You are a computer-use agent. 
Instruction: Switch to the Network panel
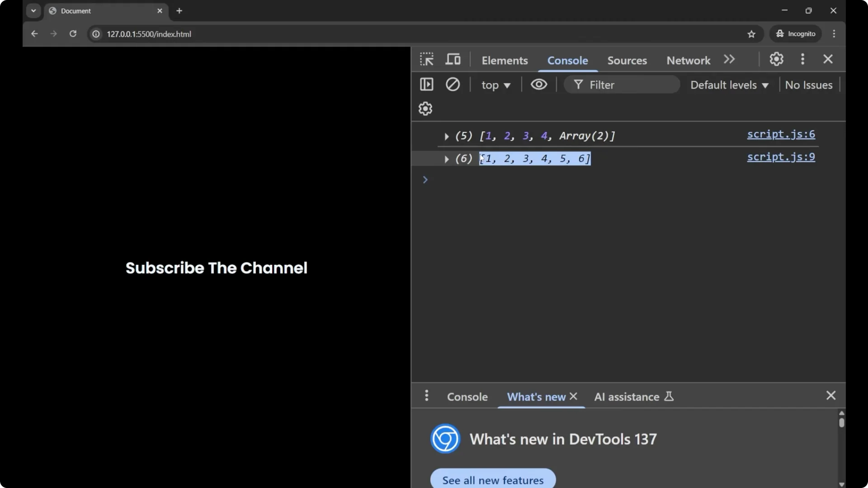(x=688, y=60)
